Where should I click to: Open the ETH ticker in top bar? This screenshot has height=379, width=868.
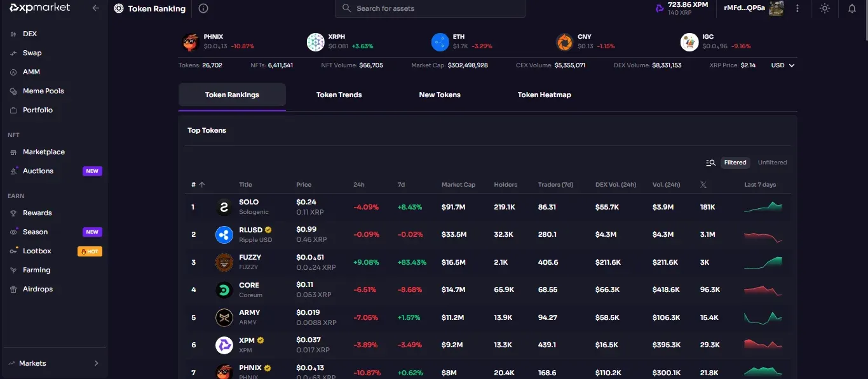coord(462,42)
